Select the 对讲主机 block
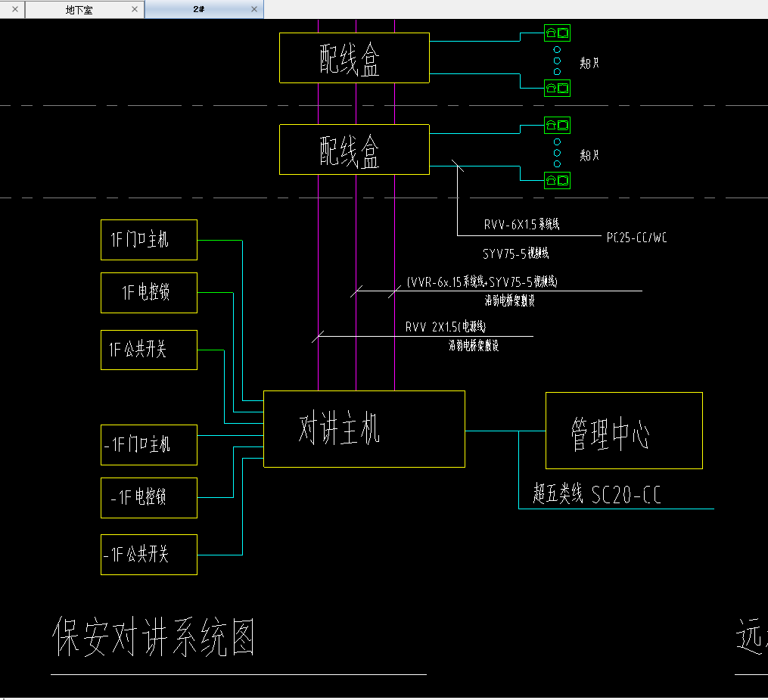Viewport: 768px width, 700px height. pos(364,429)
